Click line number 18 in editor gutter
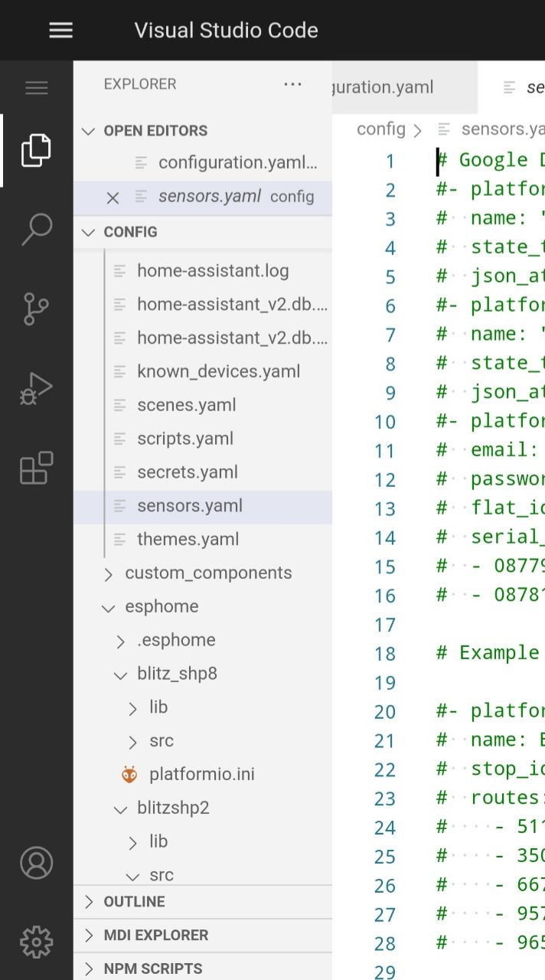The height and width of the screenshot is (980, 545). click(x=385, y=654)
